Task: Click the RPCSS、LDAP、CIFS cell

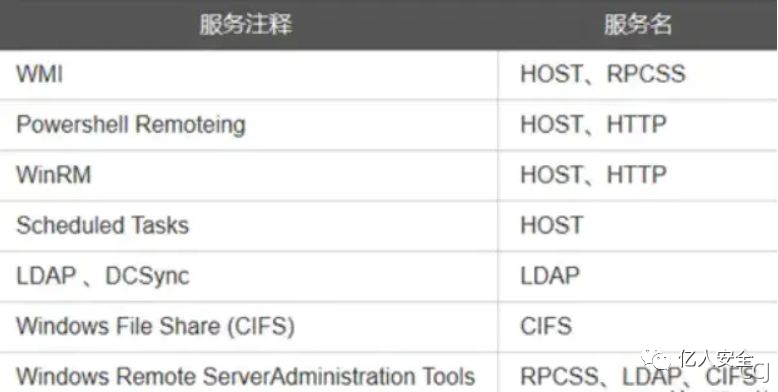Action: (638, 372)
